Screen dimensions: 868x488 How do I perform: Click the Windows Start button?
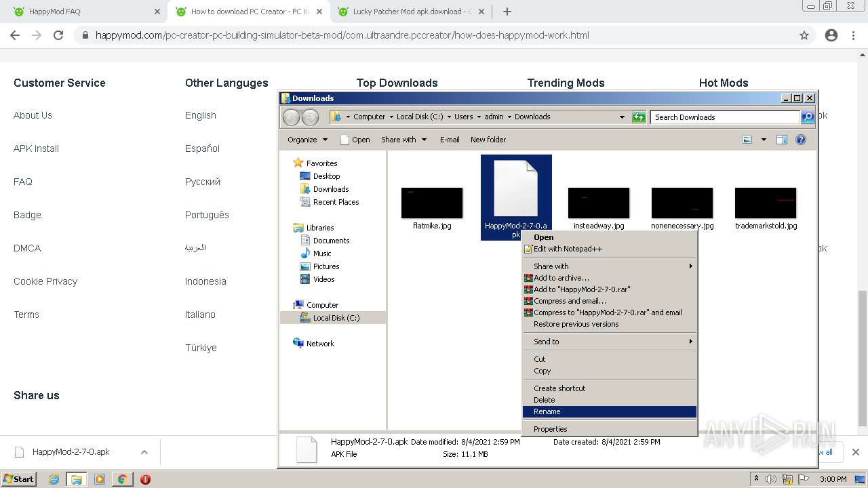pyautogui.click(x=18, y=479)
